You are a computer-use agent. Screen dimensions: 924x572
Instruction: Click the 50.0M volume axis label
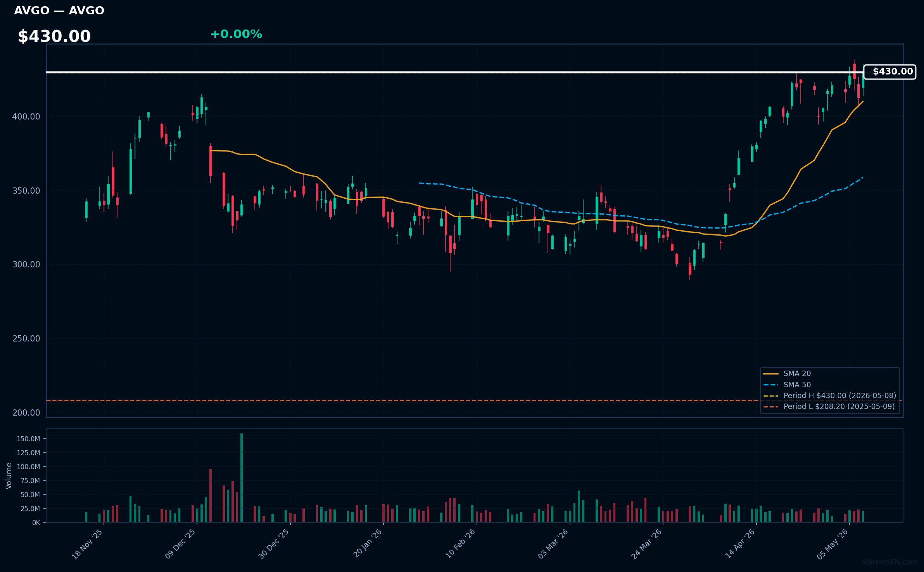[x=30, y=495]
